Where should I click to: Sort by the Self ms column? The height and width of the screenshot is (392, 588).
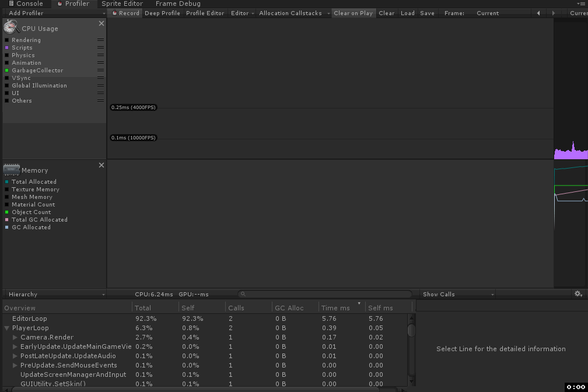click(388, 307)
